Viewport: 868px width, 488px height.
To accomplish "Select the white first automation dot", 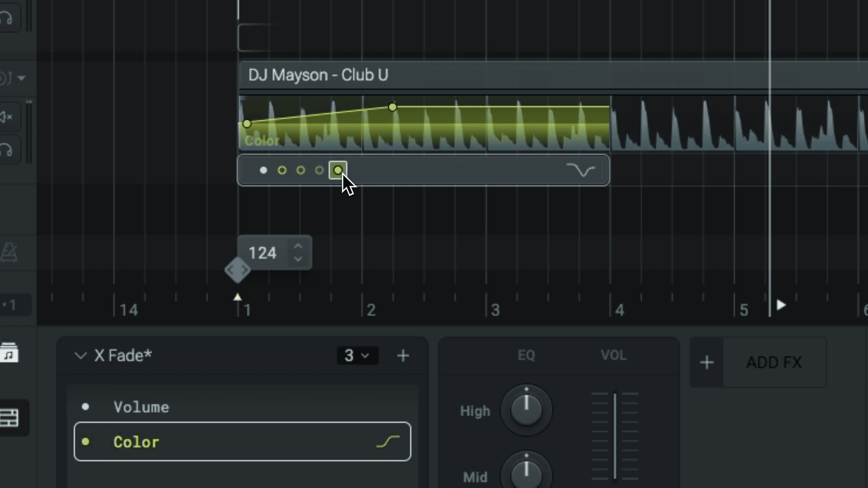I will point(264,170).
